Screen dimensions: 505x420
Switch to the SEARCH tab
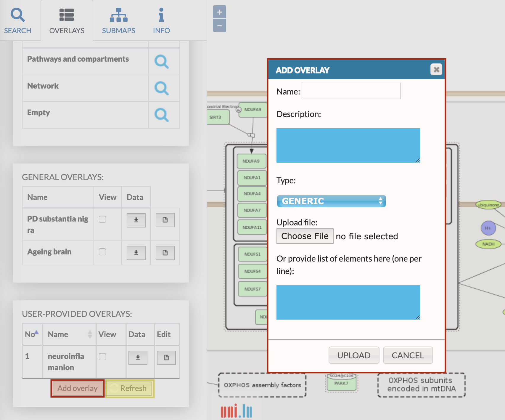pyautogui.click(x=18, y=21)
